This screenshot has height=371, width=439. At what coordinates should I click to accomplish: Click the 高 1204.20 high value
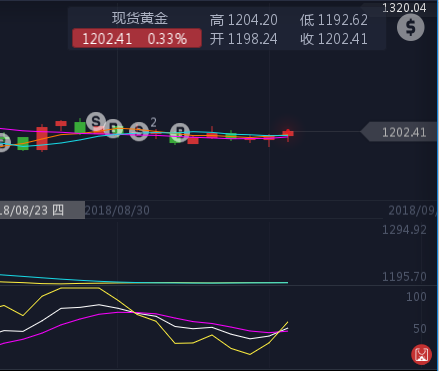243,20
